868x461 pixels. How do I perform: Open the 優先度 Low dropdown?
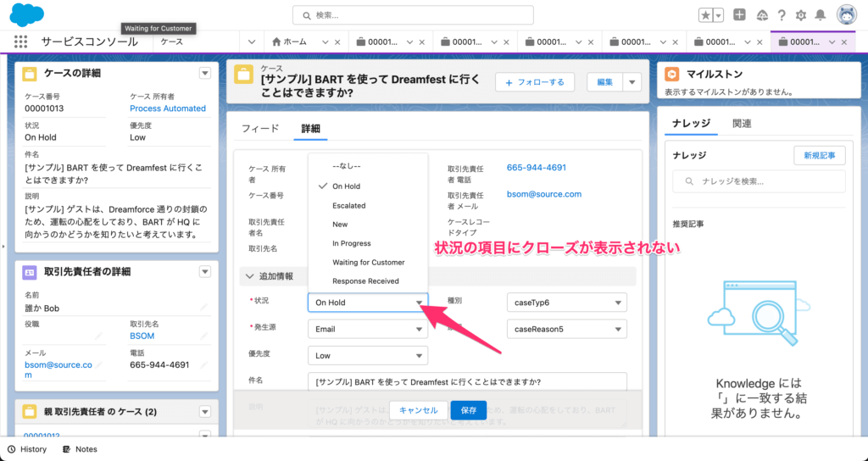(x=368, y=355)
